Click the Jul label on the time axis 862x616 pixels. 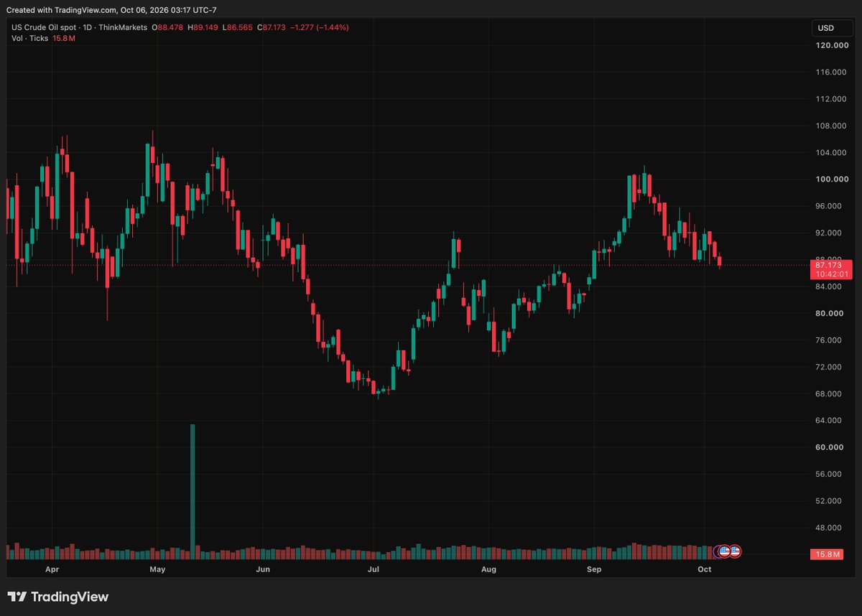pyautogui.click(x=373, y=569)
